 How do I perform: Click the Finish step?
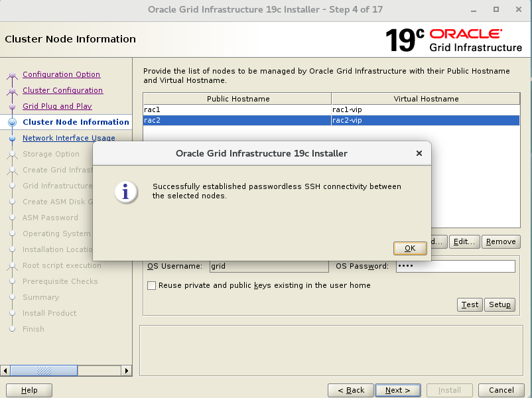click(33, 329)
